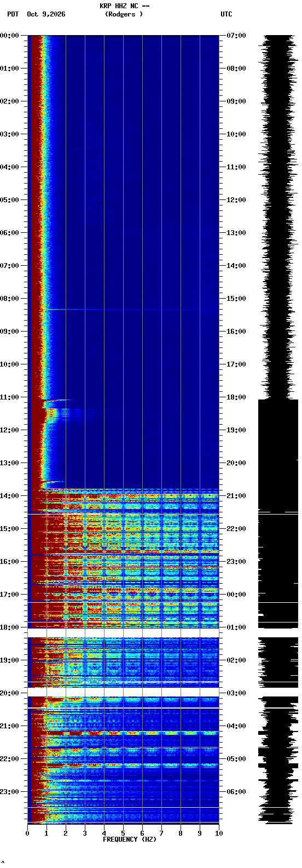302x868 pixels.
Task: Click the 16:00 label on the UTC axis
Action: click(x=236, y=332)
